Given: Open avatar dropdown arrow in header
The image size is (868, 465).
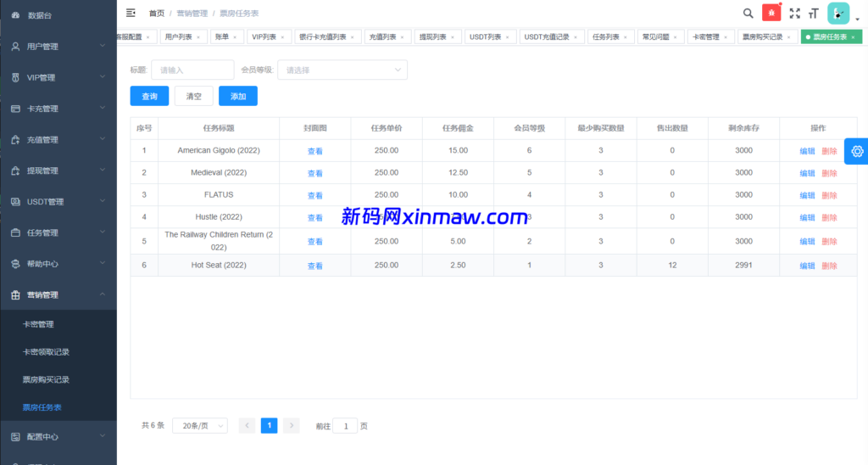Looking at the screenshot, I should click(858, 19).
